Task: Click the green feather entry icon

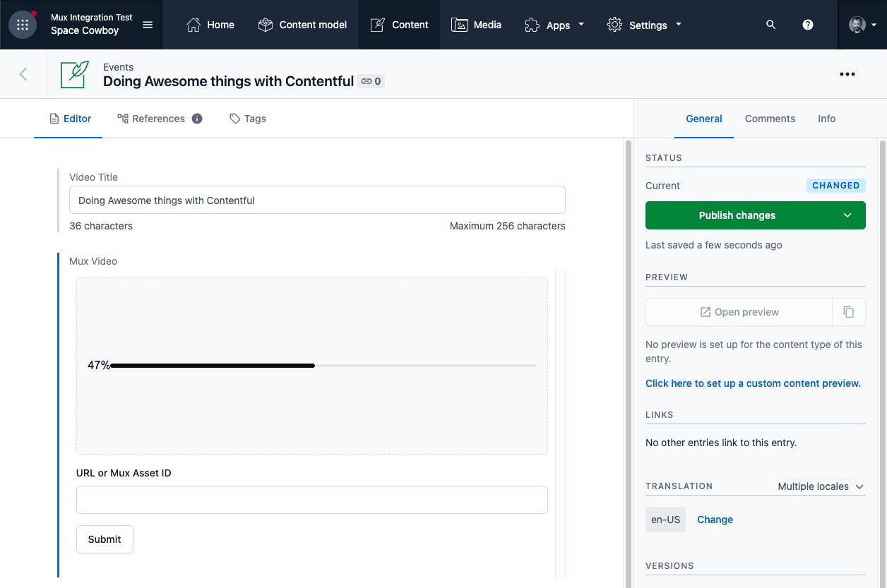Action: pyautogui.click(x=75, y=74)
